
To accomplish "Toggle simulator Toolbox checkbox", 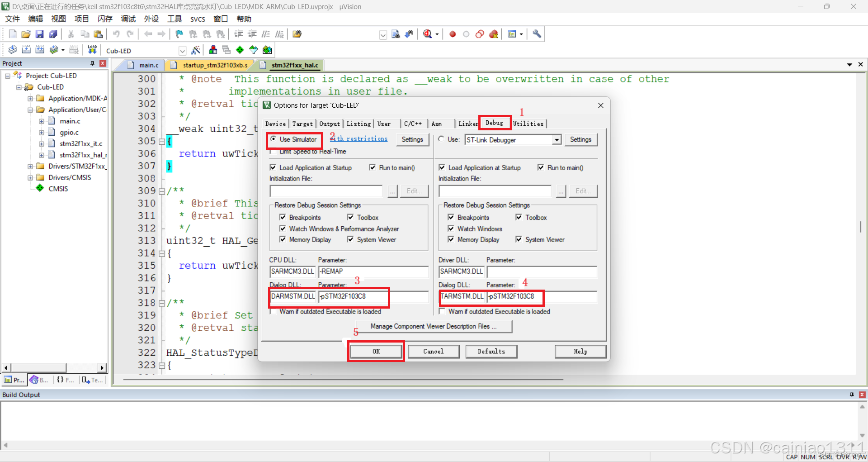I will tap(350, 217).
